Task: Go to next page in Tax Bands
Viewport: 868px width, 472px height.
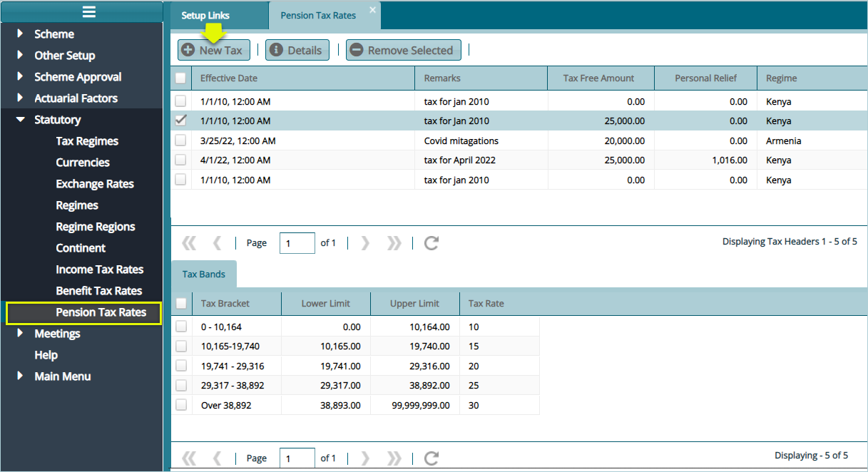Action: pos(366,458)
